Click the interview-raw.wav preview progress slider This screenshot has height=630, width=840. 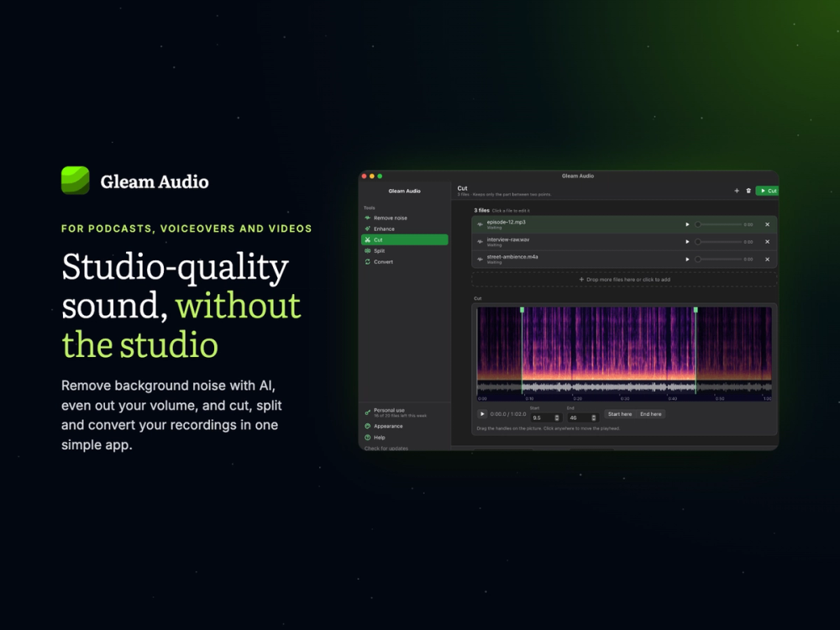[x=718, y=242]
